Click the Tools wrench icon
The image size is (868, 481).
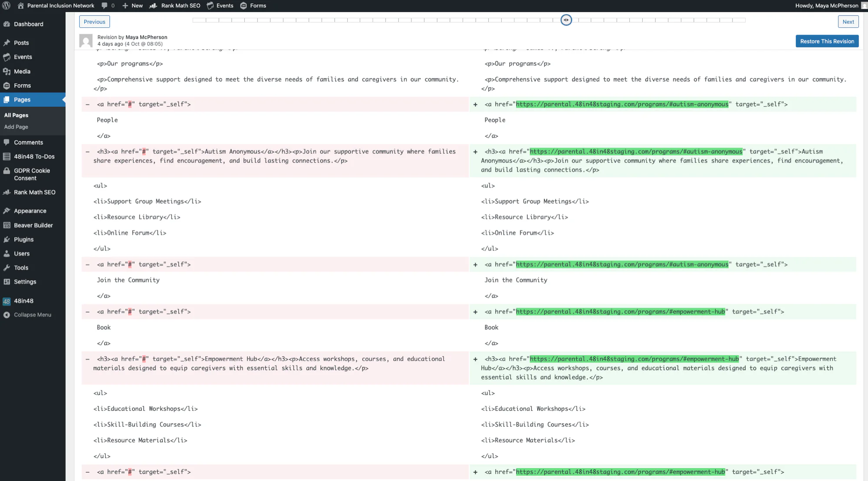pyautogui.click(x=7, y=268)
